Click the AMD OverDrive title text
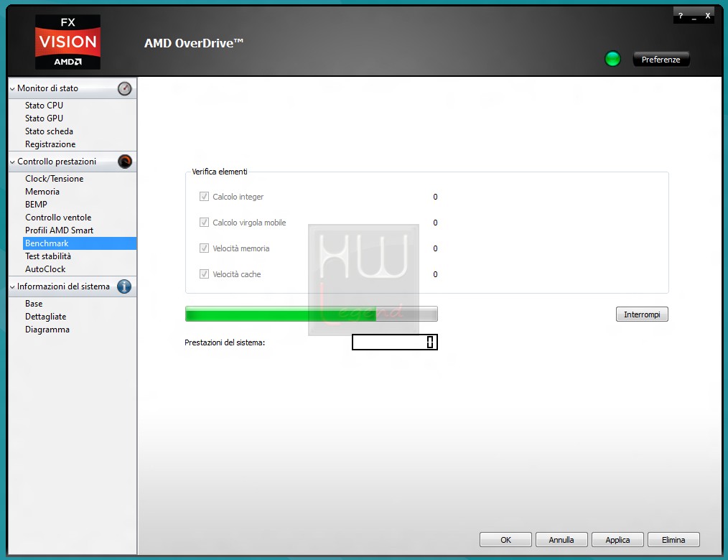This screenshot has height=560, width=728. 194,43
